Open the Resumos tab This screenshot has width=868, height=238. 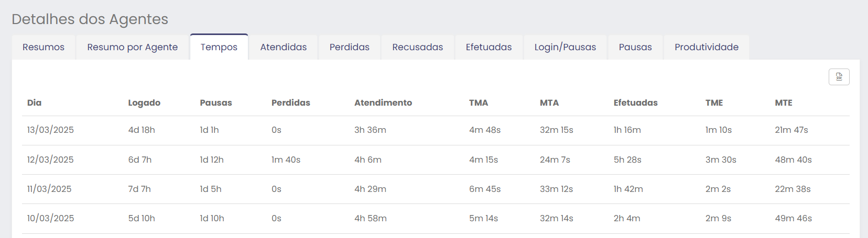point(44,47)
